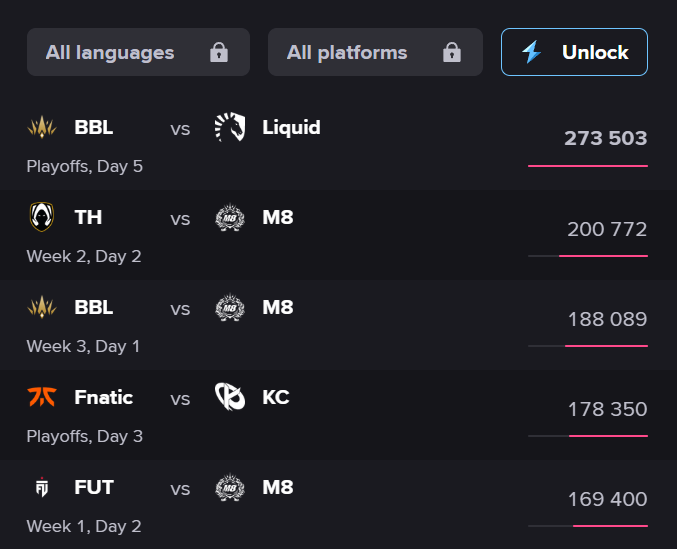The width and height of the screenshot is (677, 549).
Task: Click the 200 772 viewership count
Action: tap(606, 229)
